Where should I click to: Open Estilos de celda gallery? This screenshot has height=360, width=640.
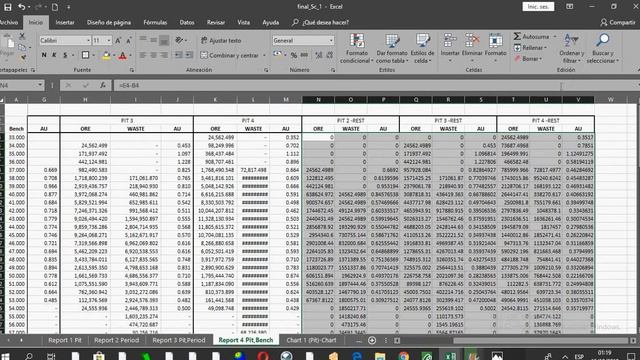422,49
